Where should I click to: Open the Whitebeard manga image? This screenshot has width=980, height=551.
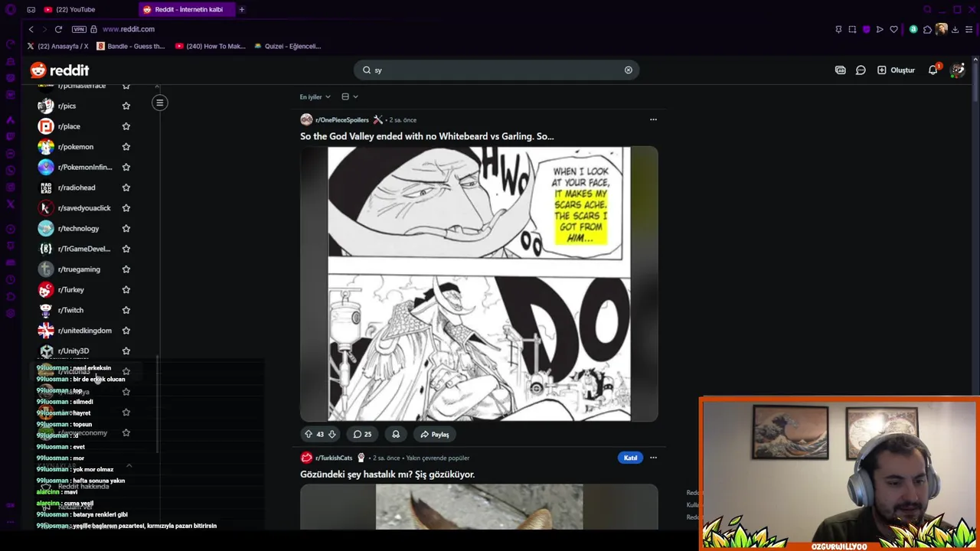tap(479, 283)
